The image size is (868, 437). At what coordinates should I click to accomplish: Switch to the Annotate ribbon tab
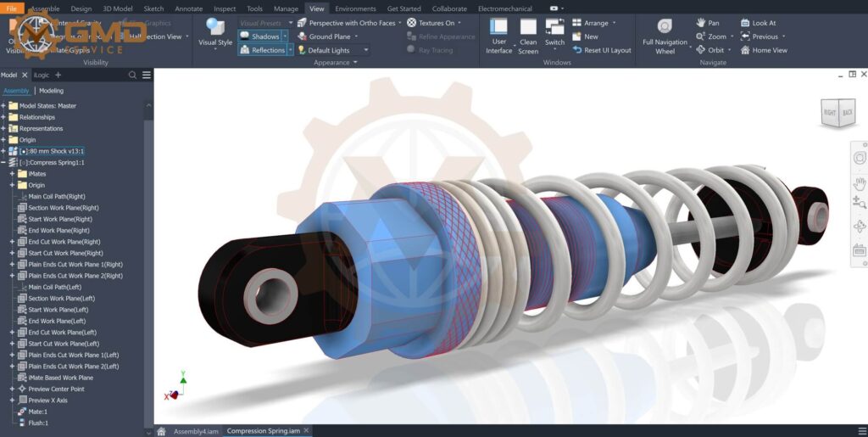pos(189,8)
